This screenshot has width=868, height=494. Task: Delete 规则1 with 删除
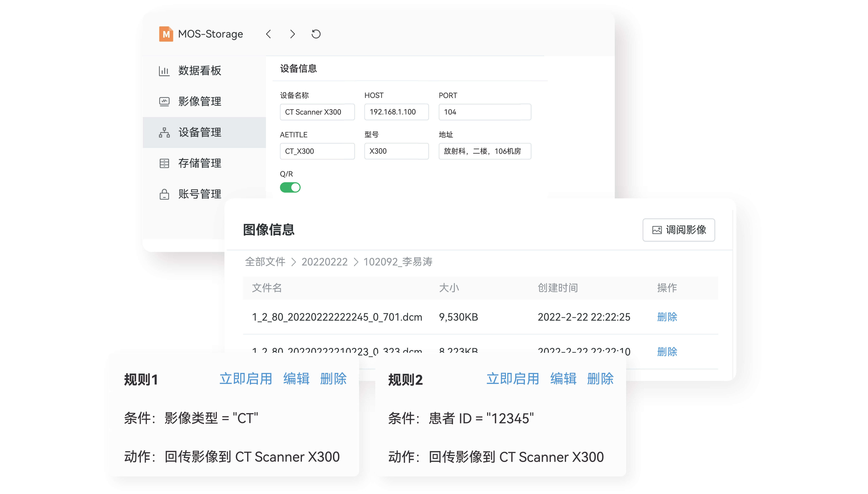333,379
